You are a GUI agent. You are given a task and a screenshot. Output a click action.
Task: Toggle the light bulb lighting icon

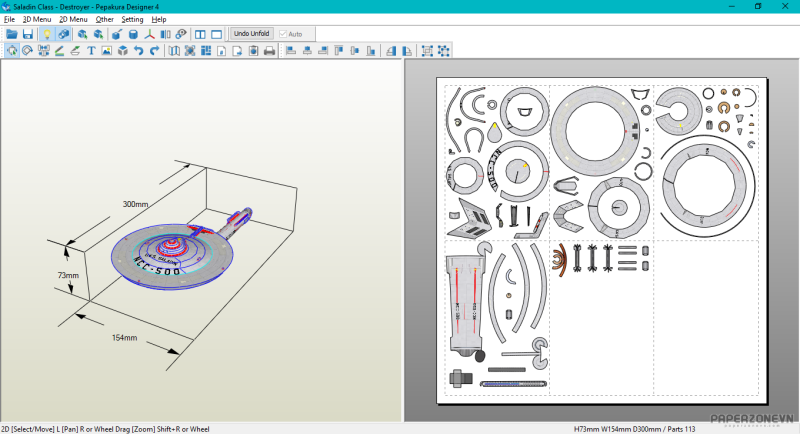point(46,34)
